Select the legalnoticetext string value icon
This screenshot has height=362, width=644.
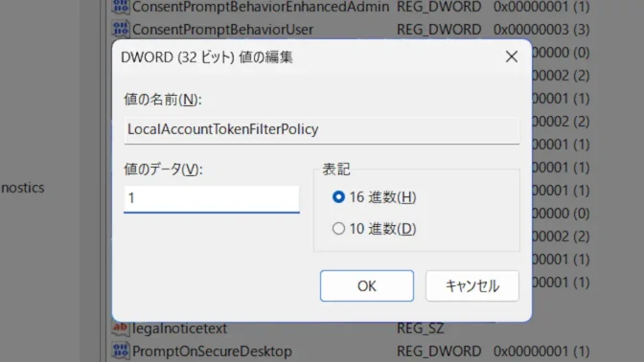(121, 328)
